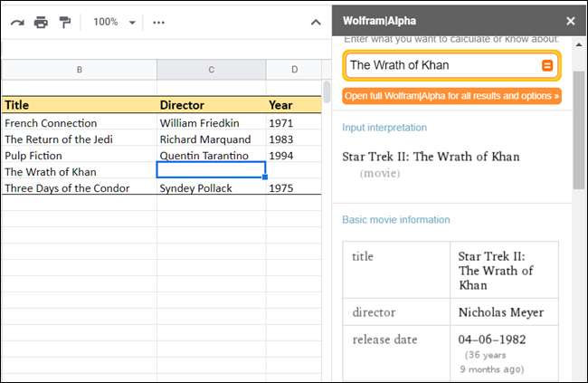Click the 04-06-1982 release date value

[491, 340]
